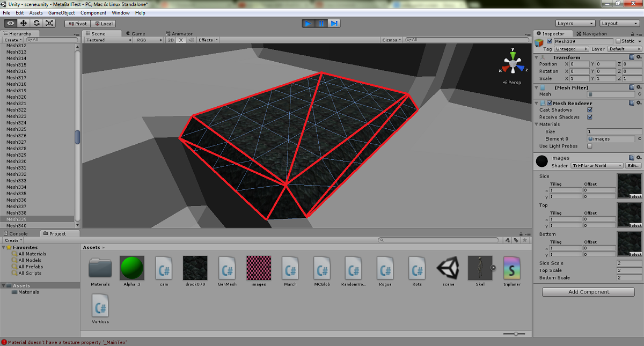Click the search by type icon in Project
644x346 pixels.
(507, 240)
